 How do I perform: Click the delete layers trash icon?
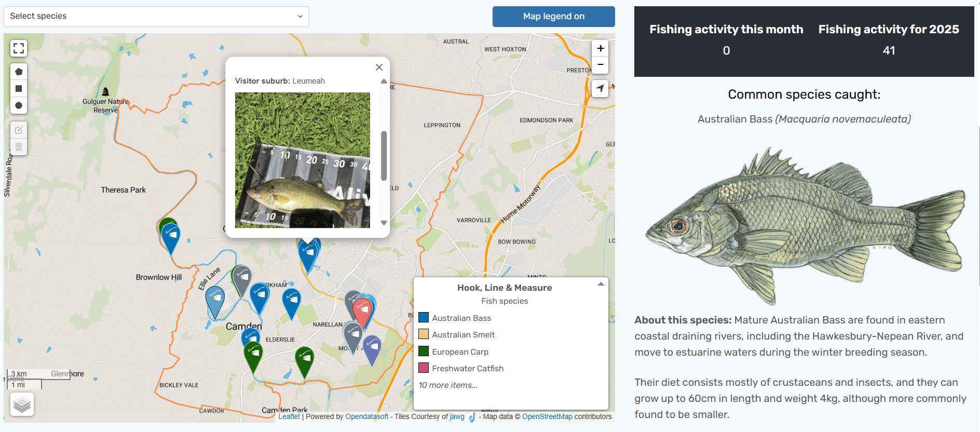point(19,147)
